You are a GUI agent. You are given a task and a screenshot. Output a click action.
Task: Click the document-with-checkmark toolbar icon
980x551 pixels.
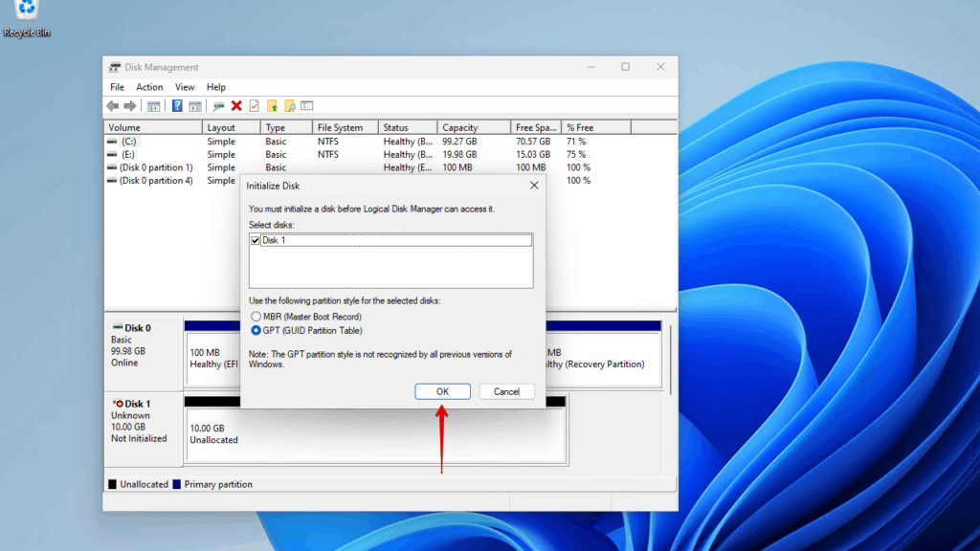(x=253, y=105)
